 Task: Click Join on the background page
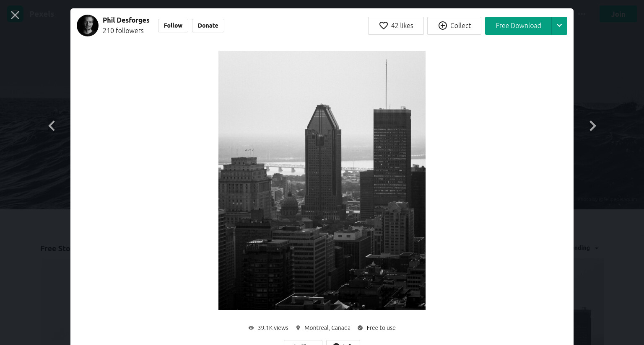click(x=618, y=14)
